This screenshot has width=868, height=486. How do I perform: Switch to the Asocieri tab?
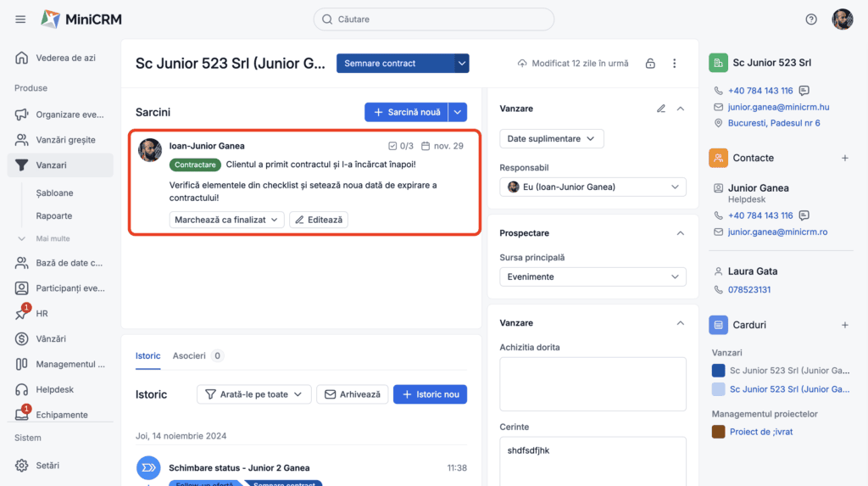[x=198, y=355]
